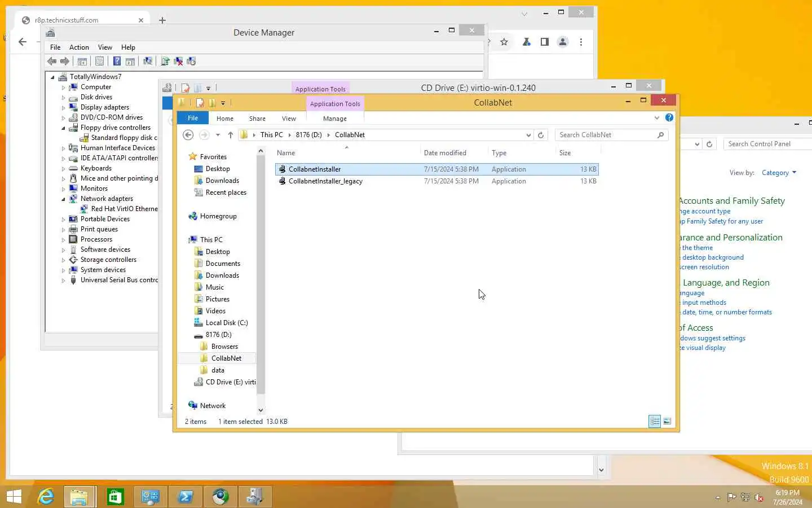The height and width of the screenshot is (508, 812).
Task: Select Local Disk (C:) in navigation pane
Action: (226, 323)
